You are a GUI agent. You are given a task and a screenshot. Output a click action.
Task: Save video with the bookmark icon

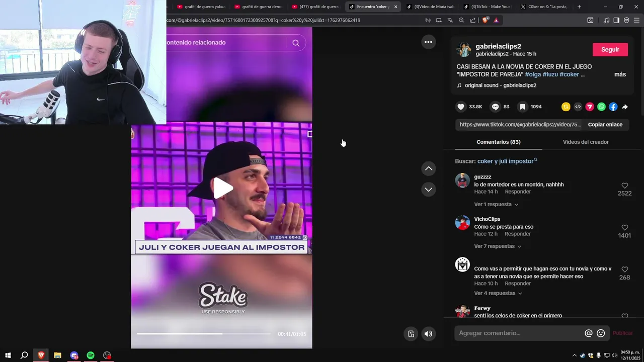(523, 107)
